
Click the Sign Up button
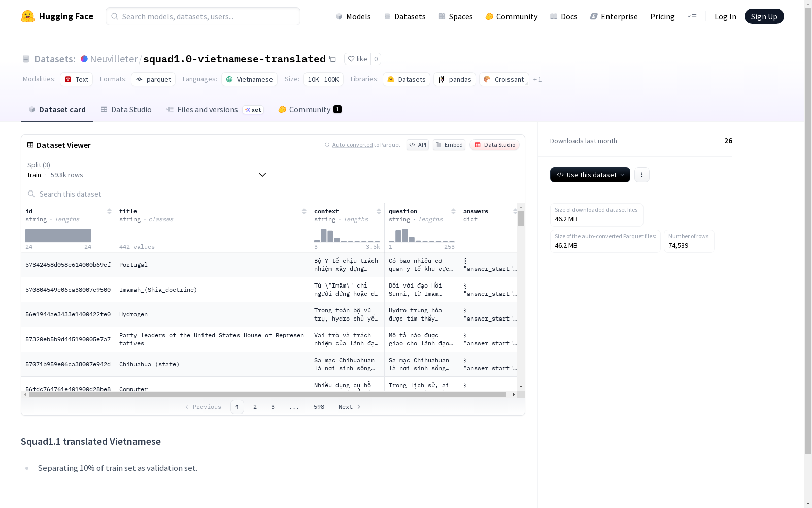click(x=764, y=16)
